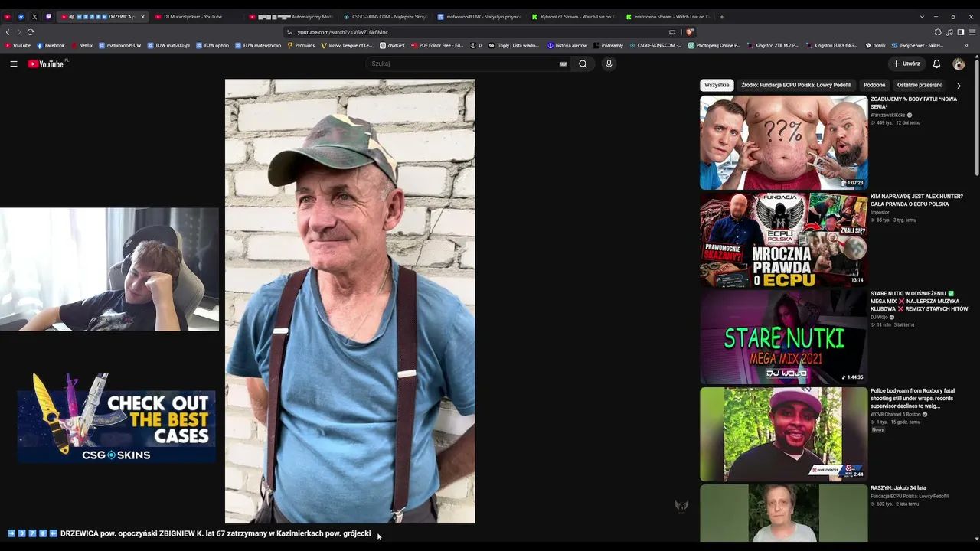Screen dimensions: 980x551
Task: Switch to matixoxoo Stream tab
Action: 668,17
